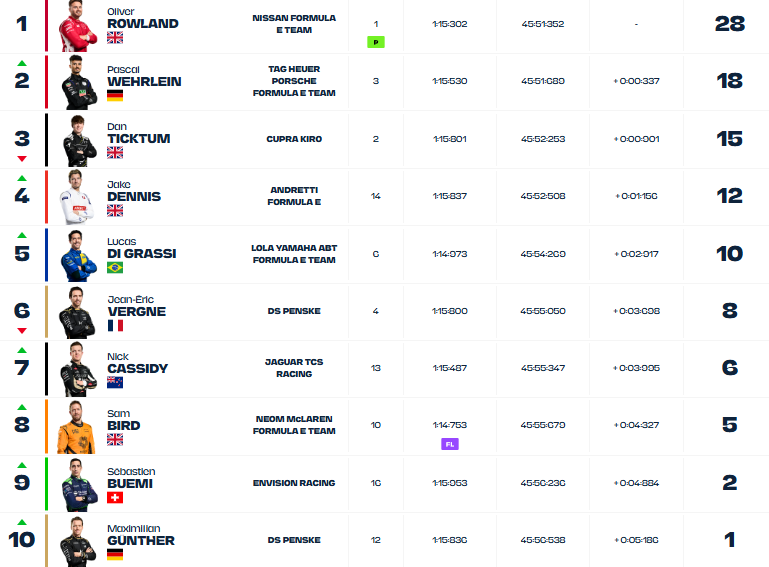Click the JAGUAR TCS RACING team name
769x567 pixels.
click(x=294, y=368)
